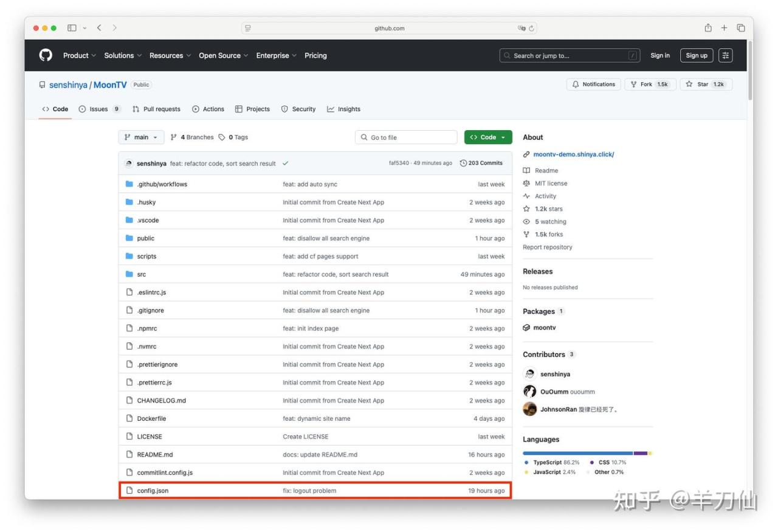778x532 pixels.
Task: Switch to the Projects tab
Action: point(252,109)
